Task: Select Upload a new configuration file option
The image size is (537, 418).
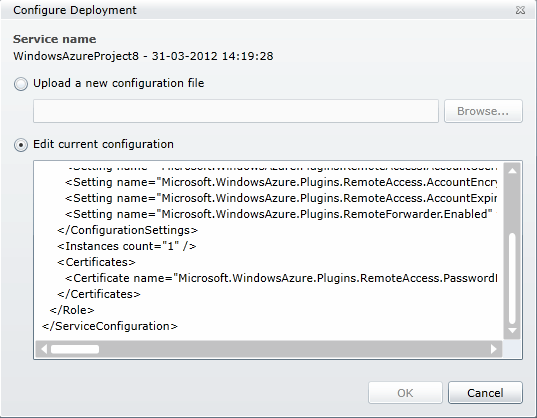Action: 21,84
